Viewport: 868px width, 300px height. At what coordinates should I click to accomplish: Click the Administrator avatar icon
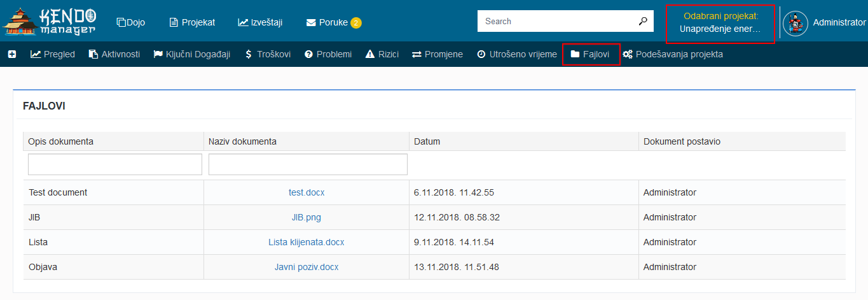pos(795,24)
